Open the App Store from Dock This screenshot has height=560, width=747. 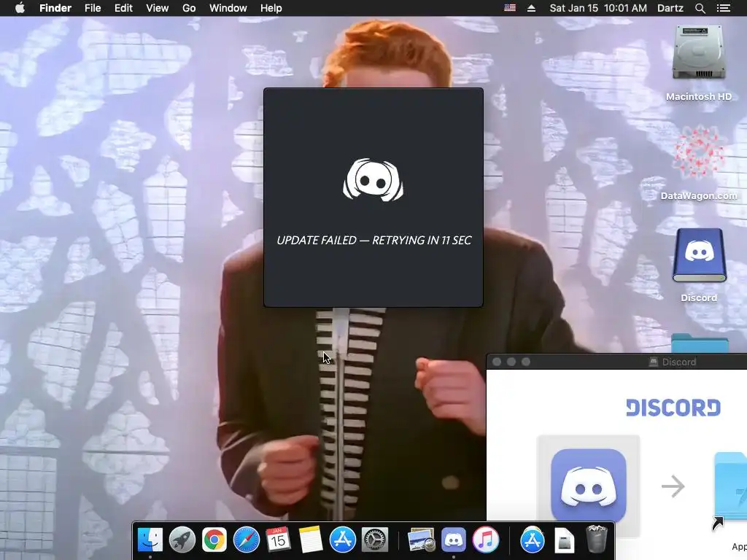[x=343, y=540]
